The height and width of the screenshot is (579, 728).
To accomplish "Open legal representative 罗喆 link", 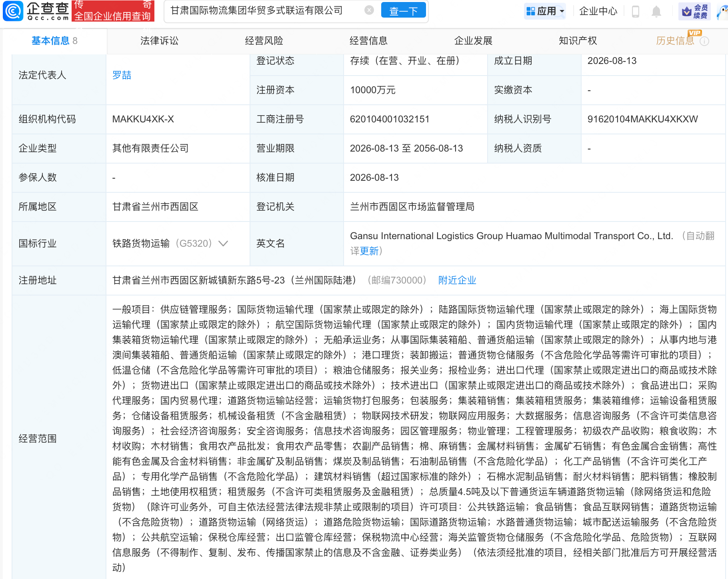I will click(122, 75).
